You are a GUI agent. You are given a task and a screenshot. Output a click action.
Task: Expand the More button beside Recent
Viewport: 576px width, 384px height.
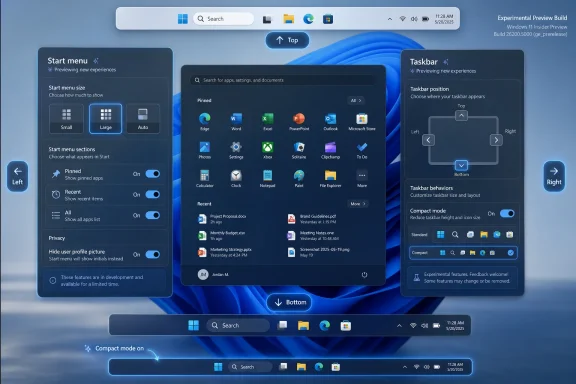357,204
